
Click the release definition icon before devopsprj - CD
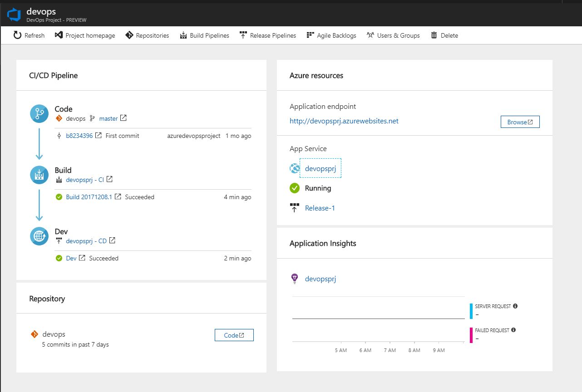(x=59, y=240)
